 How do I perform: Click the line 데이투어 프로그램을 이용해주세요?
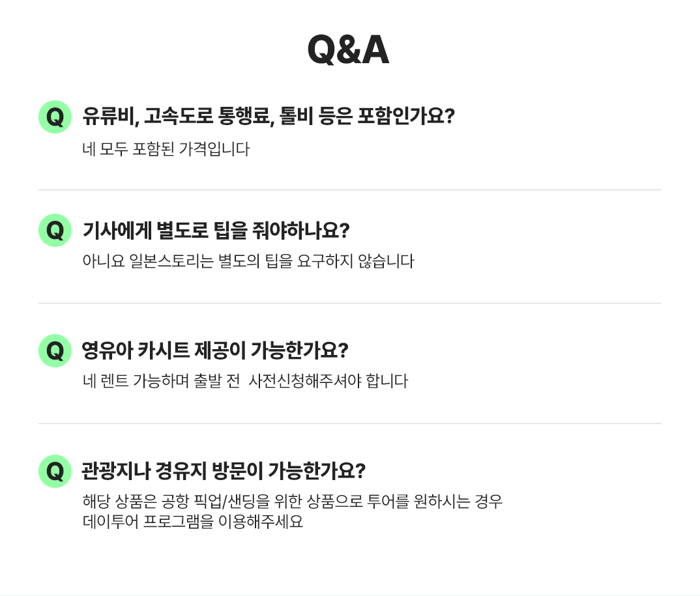click(192, 521)
